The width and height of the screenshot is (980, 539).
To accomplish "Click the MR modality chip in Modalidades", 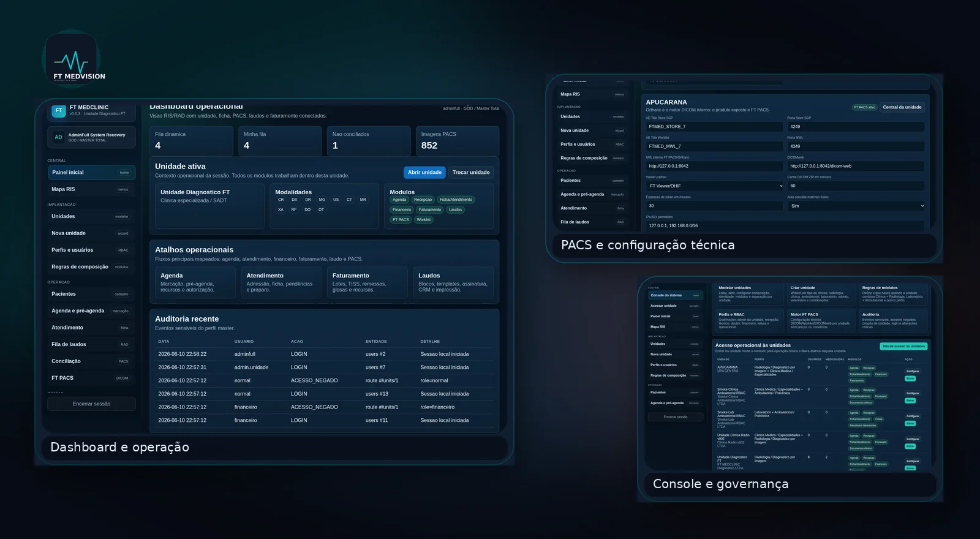I will (x=363, y=200).
